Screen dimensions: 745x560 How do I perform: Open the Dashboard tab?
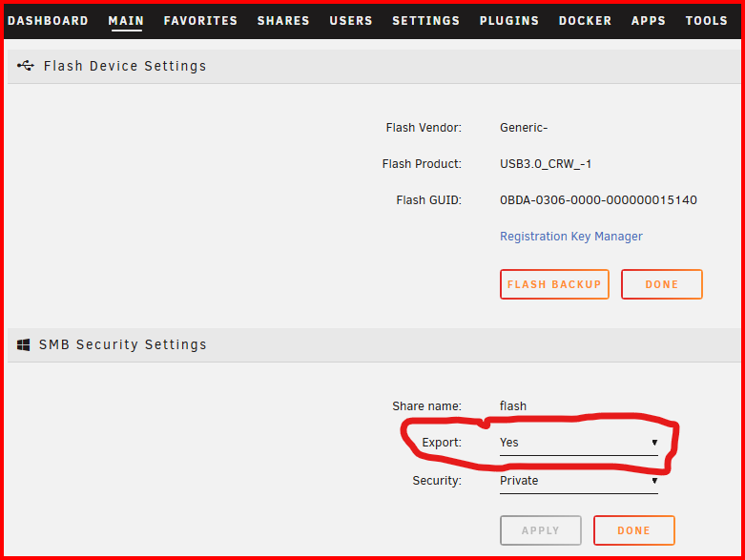coord(48,21)
